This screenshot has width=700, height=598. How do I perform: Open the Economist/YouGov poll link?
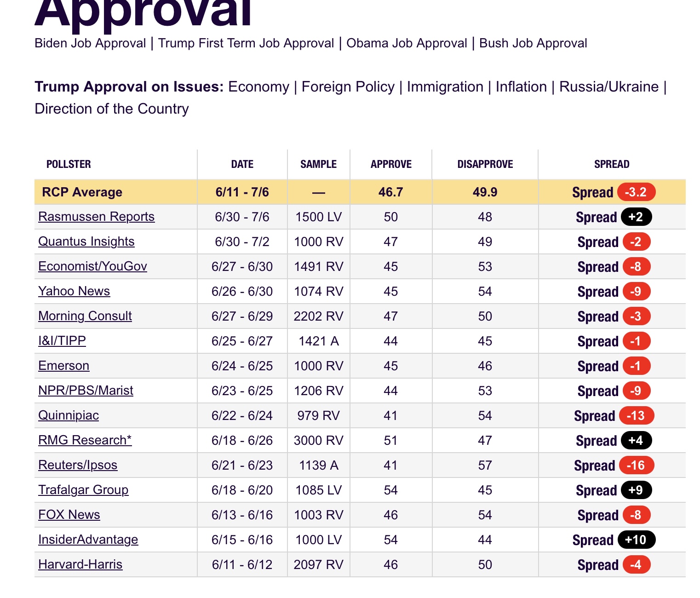pos(92,266)
